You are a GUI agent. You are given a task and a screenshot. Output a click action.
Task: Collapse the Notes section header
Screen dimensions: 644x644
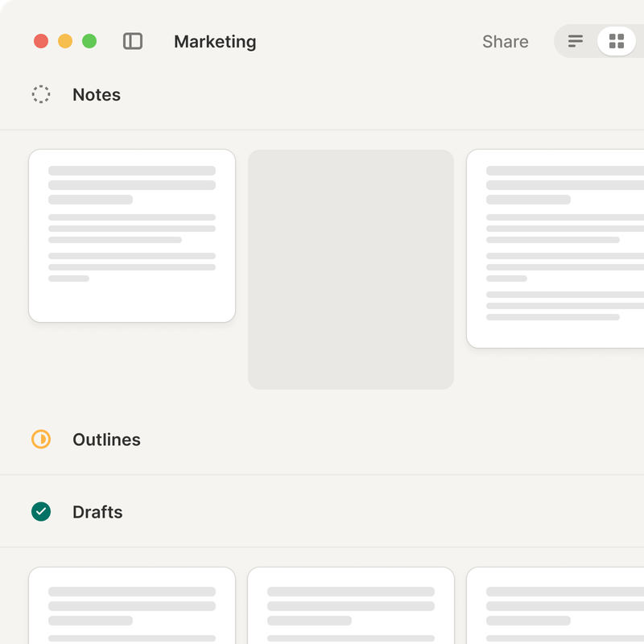point(96,94)
